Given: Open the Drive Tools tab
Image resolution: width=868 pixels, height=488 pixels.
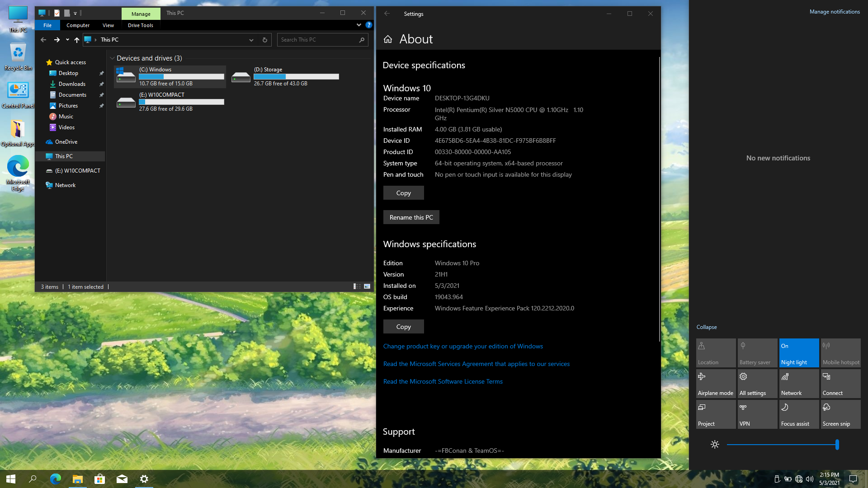Looking at the screenshot, I should (141, 25).
